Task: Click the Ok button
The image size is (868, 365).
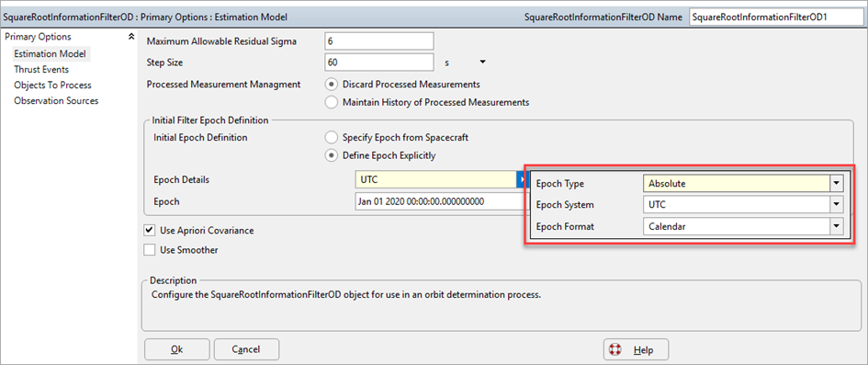Action: tap(177, 349)
